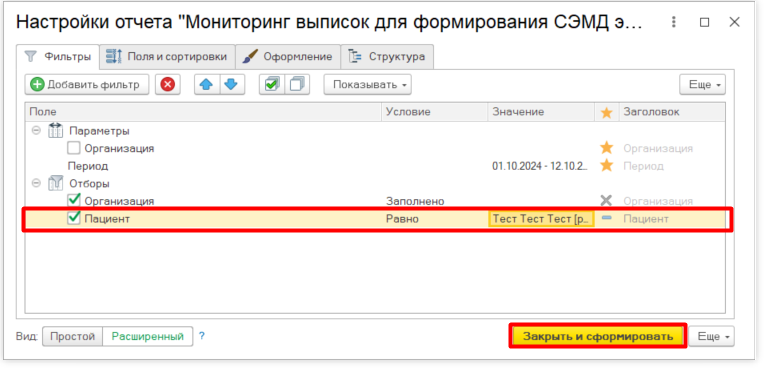
Task: Switch to the Фильтры tab
Action: [x=58, y=57]
